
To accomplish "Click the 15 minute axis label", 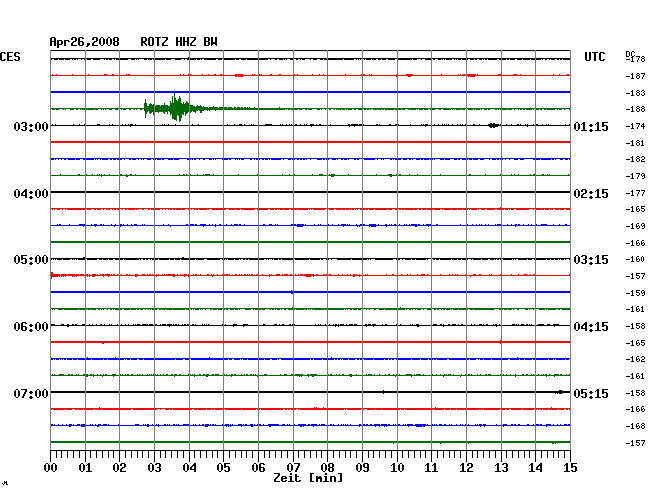I will (x=570, y=468).
